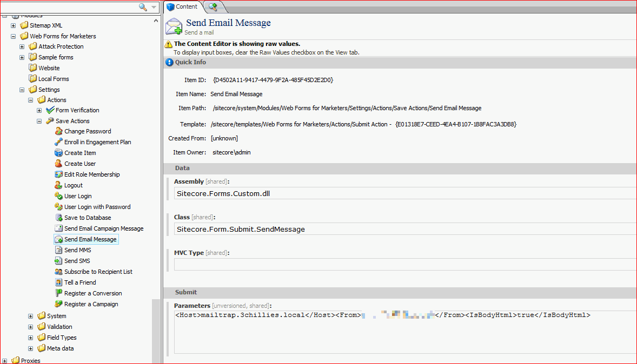Click the Assembly input field
This screenshot has width=637, height=364.
pos(406,193)
